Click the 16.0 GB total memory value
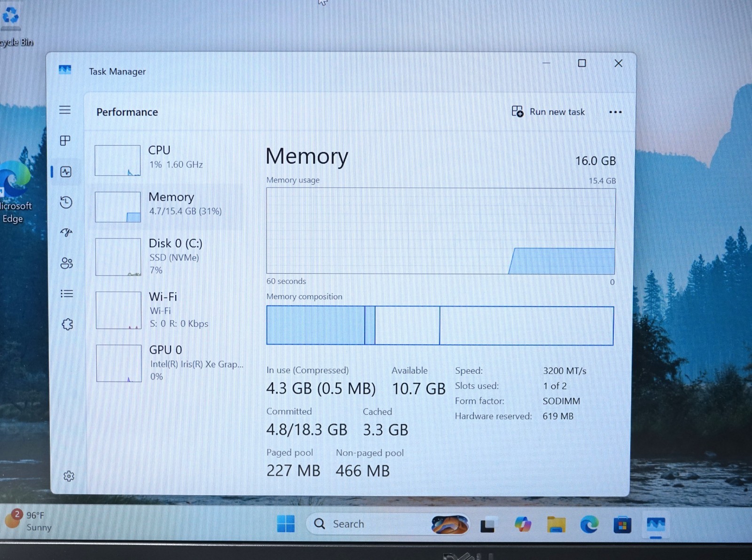The height and width of the screenshot is (560, 752). [595, 161]
